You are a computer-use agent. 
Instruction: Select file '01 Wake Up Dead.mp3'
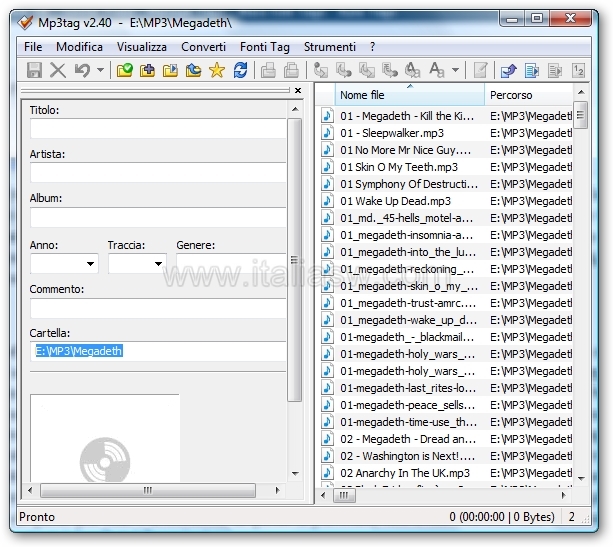coord(395,201)
